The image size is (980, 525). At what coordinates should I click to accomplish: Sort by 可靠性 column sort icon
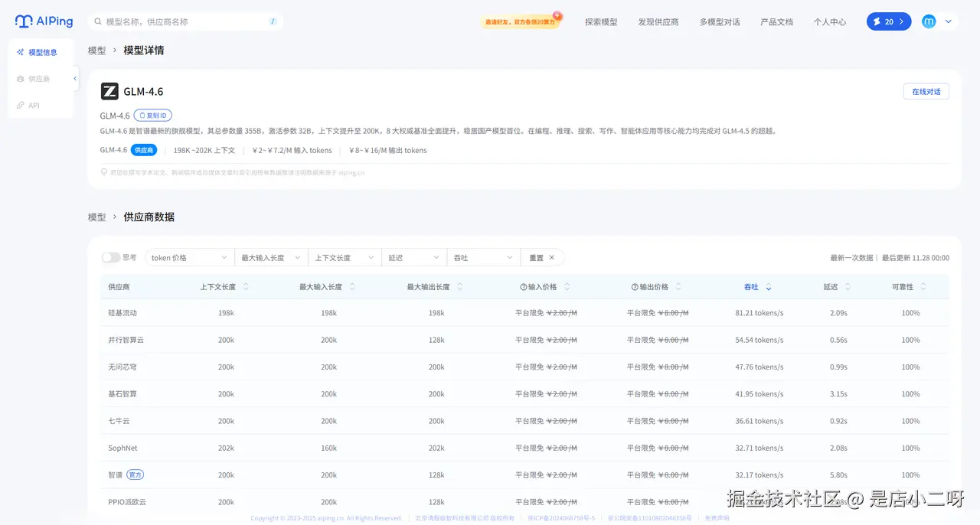coord(923,287)
